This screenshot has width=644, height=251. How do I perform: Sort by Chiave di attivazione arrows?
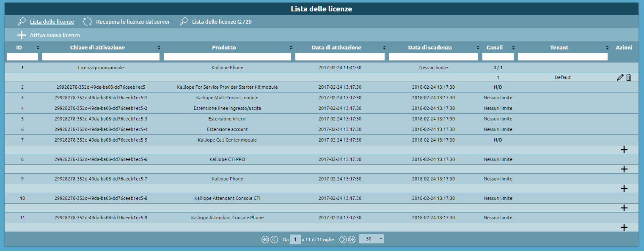159,48
